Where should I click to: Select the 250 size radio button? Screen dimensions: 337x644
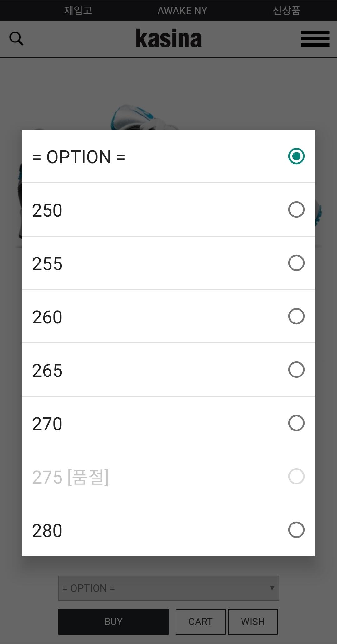(x=296, y=209)
